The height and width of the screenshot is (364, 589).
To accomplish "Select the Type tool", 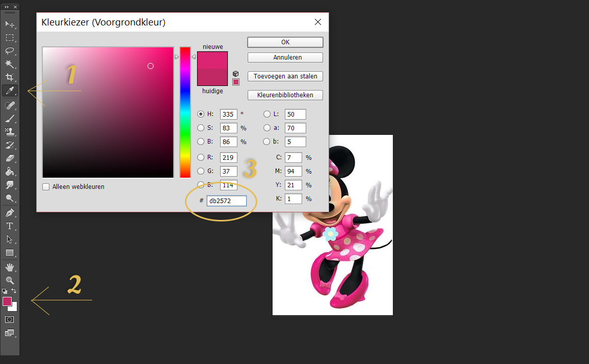I will point(10,226).
